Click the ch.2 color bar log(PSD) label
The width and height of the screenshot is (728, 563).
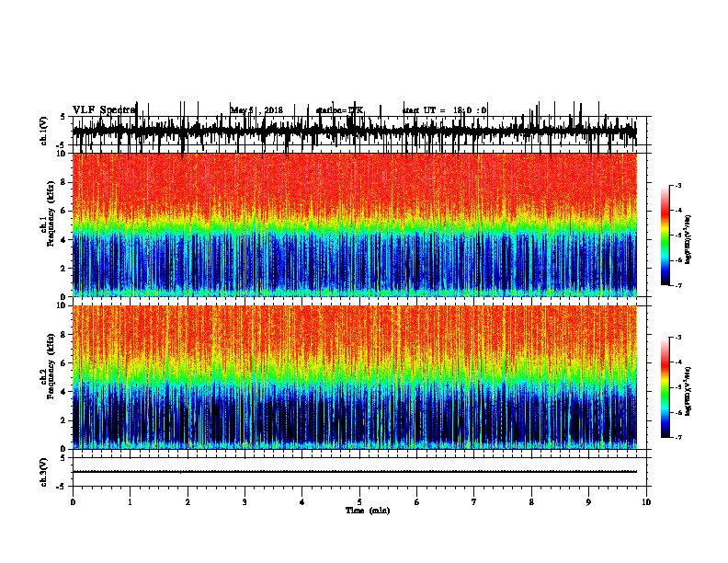[688, 391]
